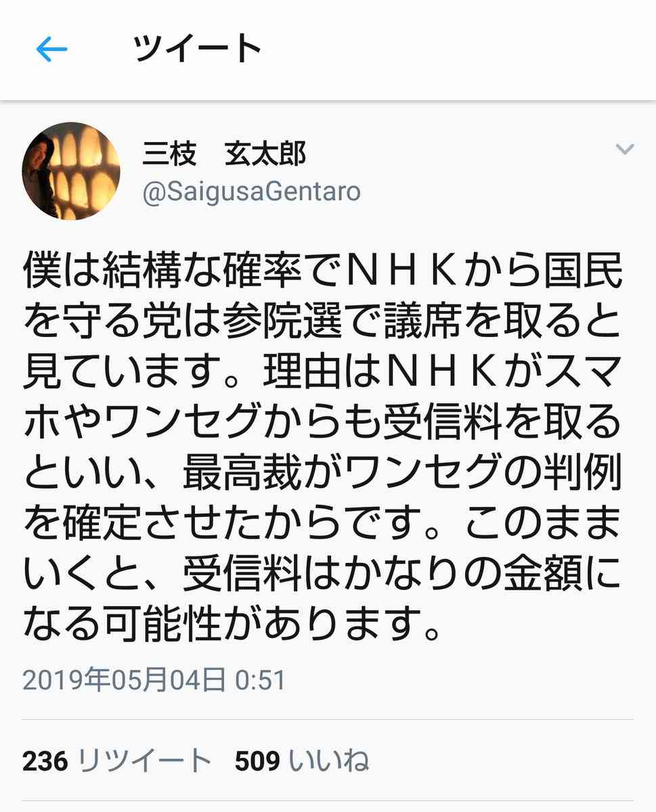656x812 pixels.
Task: Open 三枝 玄太郎's profile picture
Action: pyautogui.click(x=71, y=171)
